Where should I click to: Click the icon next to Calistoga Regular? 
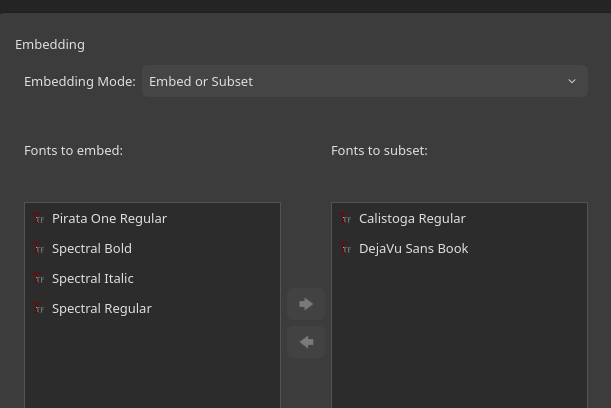coord(346,218)
